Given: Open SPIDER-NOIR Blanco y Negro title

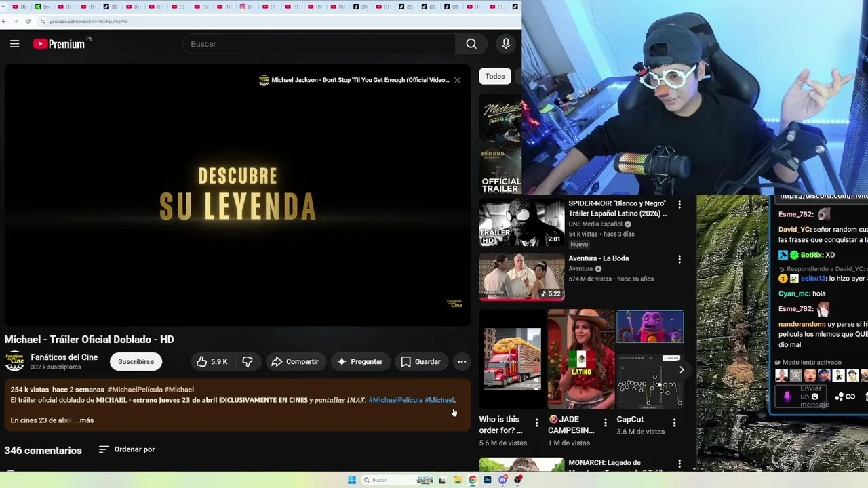Looking at the screenshot, I should (618, 208).
